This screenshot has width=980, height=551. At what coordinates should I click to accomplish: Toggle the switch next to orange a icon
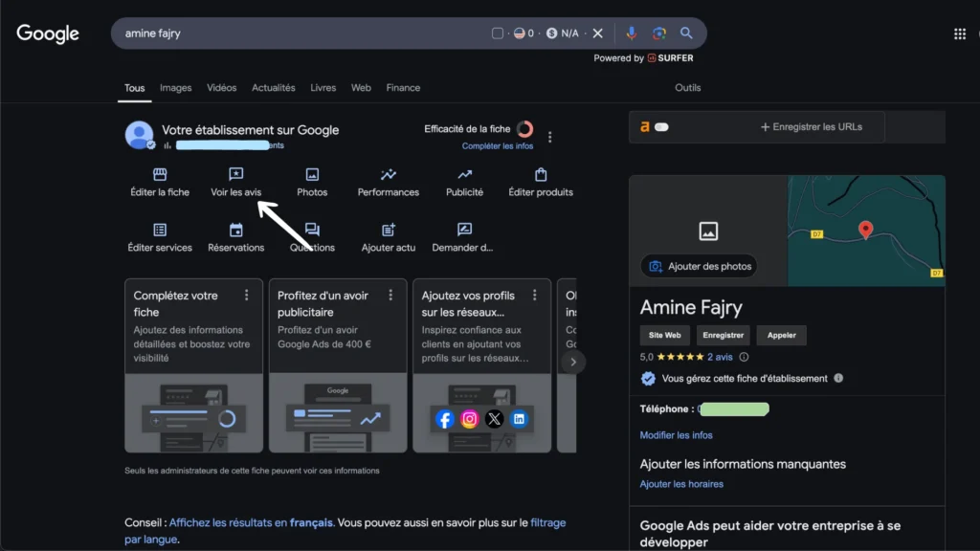click(661, 127)
